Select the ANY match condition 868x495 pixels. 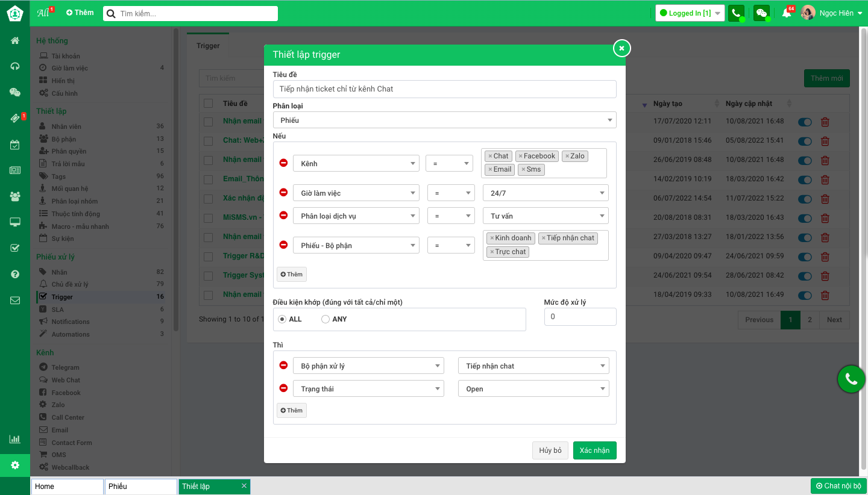coord(325,319)
